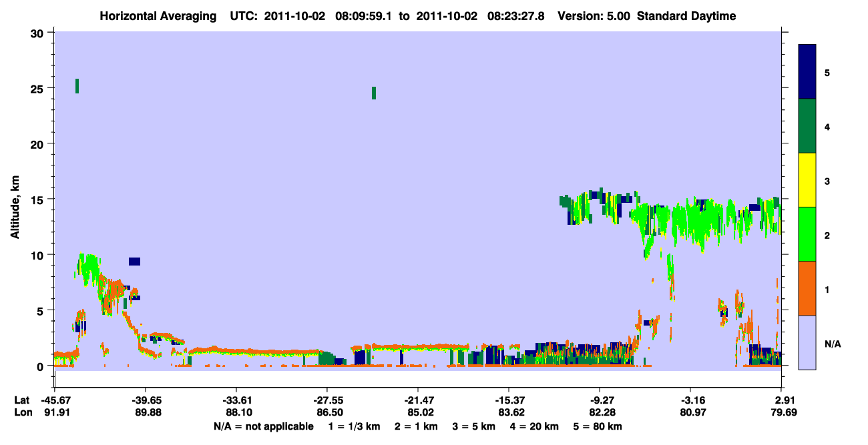Click the colorbar label 4
868x445 pixels.
pos(827,126)
